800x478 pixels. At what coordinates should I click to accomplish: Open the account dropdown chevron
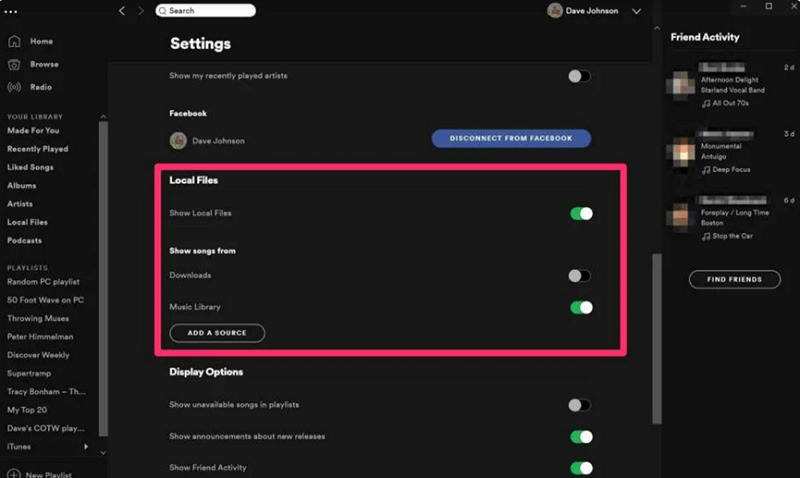pyautogui.click(x=637, y=11)
